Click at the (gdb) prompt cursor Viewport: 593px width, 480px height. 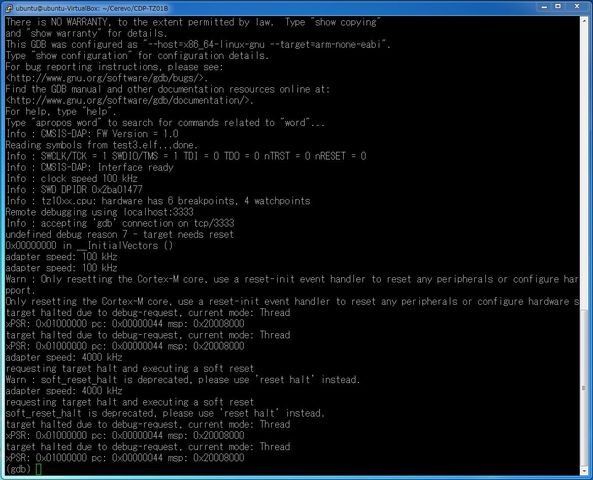coord(38,469)
